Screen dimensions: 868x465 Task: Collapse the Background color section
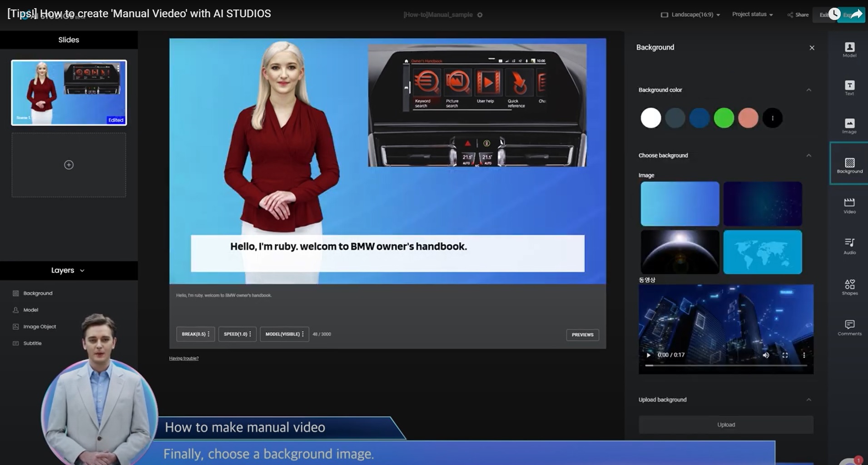tap(808, 90)
